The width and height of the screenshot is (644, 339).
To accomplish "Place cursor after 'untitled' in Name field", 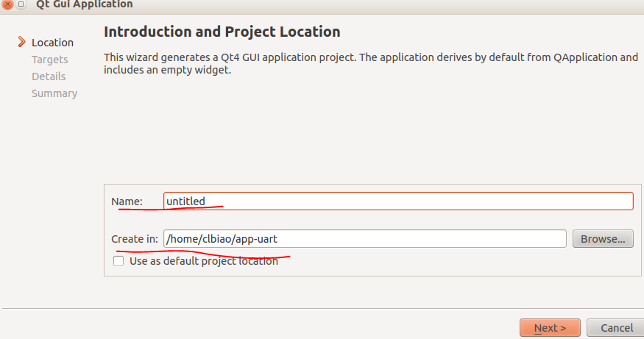I will click(206, 201).
